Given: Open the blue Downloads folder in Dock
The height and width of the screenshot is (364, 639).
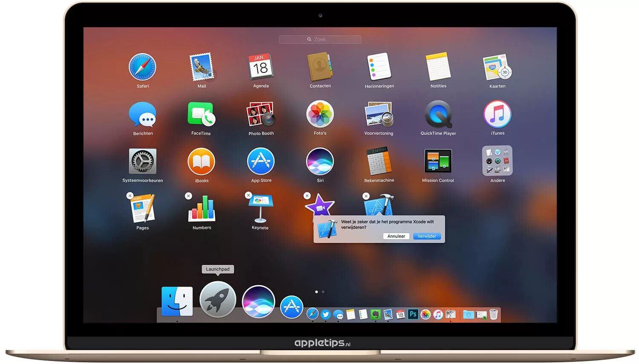Looking at the screenshot, I should (x=469, y=315).
